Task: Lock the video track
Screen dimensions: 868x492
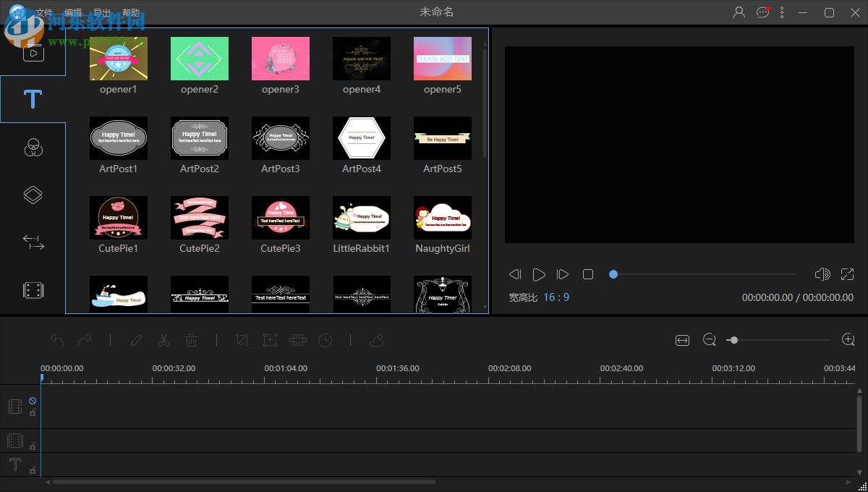Action: [x=33, y=412]
